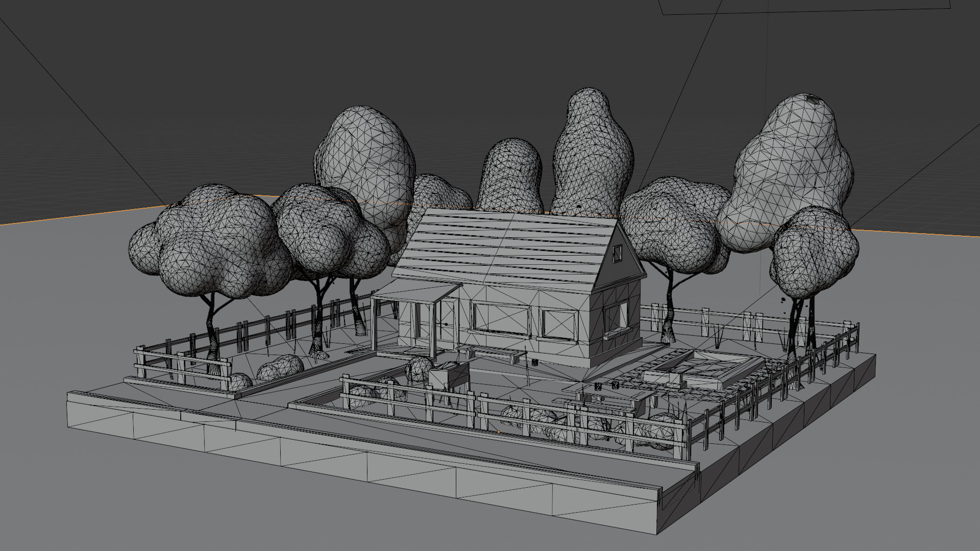Select the round door knob on the front door

(446, 324)
